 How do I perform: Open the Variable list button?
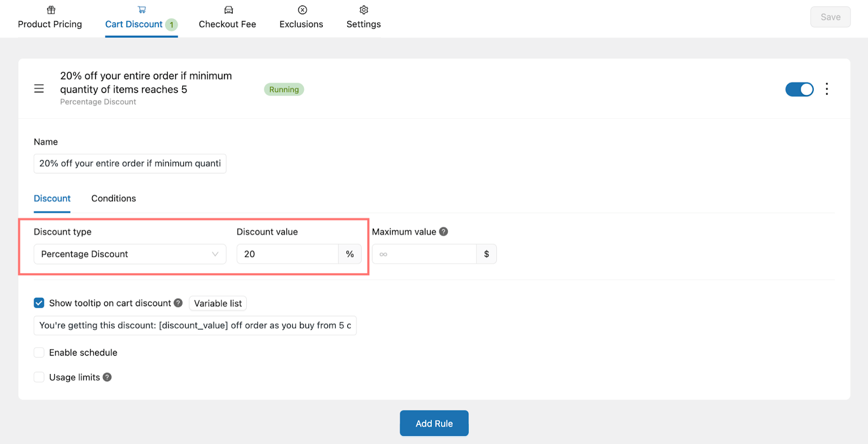218,303
